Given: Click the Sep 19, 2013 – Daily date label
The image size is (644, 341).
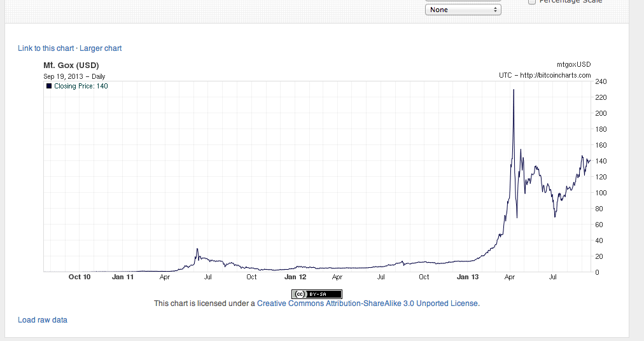Looking at the screenshot, I should 70,76.
